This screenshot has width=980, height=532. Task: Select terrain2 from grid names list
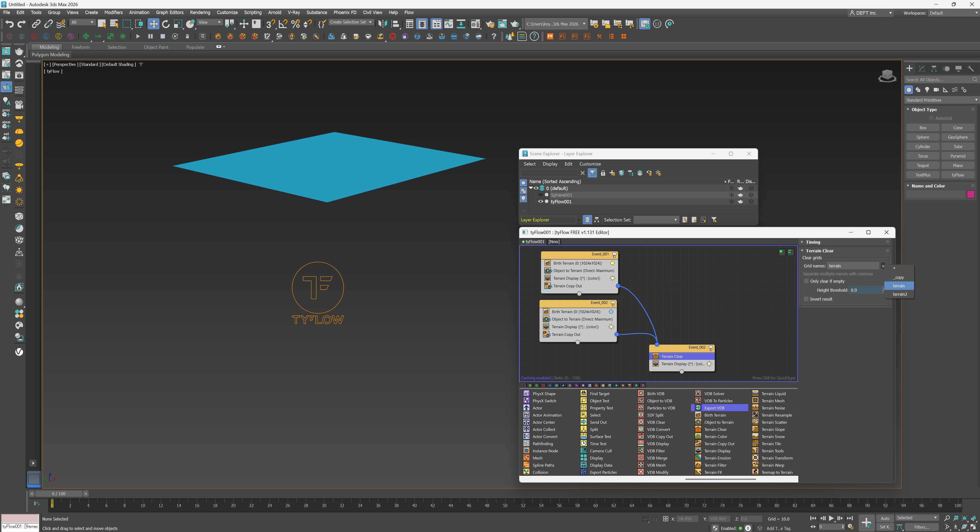(x=900, y=294)
